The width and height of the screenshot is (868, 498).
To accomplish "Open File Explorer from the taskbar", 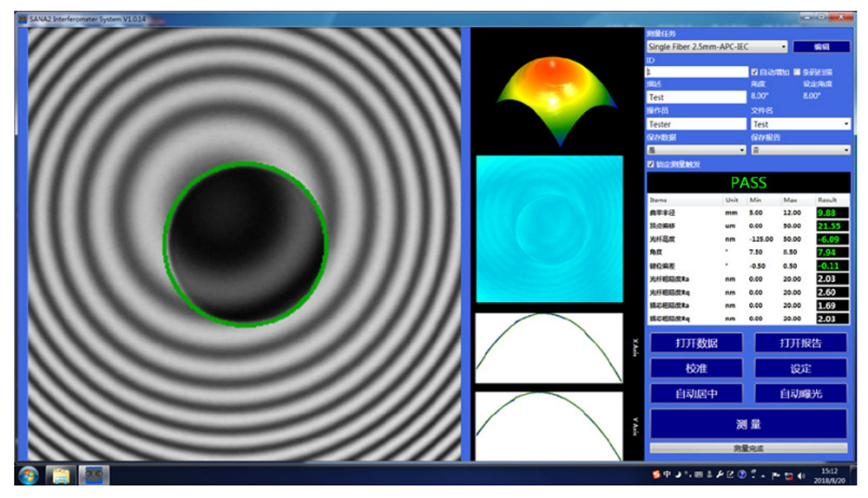I will point(61,475).
